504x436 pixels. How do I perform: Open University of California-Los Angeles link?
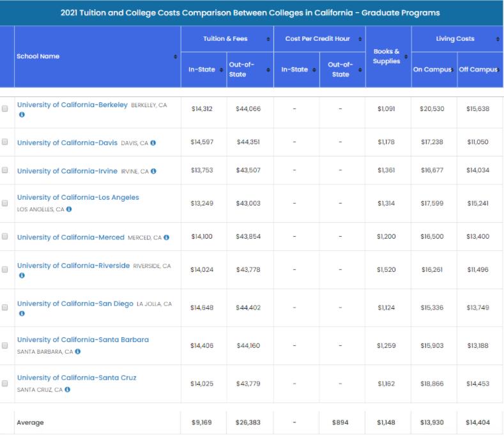78,197
